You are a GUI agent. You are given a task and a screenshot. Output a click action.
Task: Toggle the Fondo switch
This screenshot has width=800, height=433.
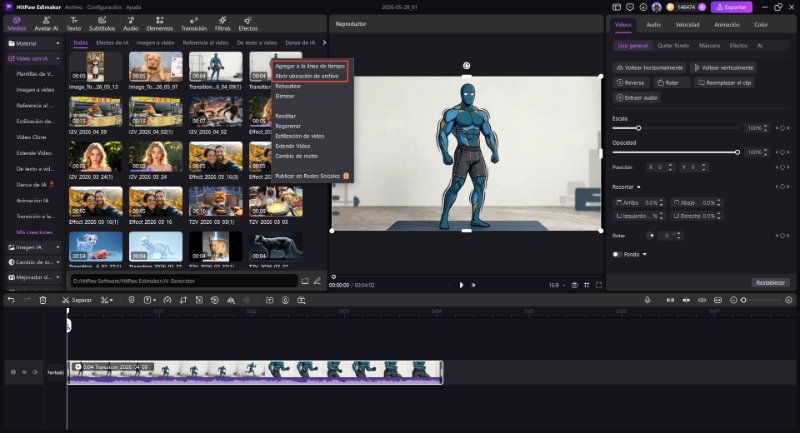click(617, 254)
